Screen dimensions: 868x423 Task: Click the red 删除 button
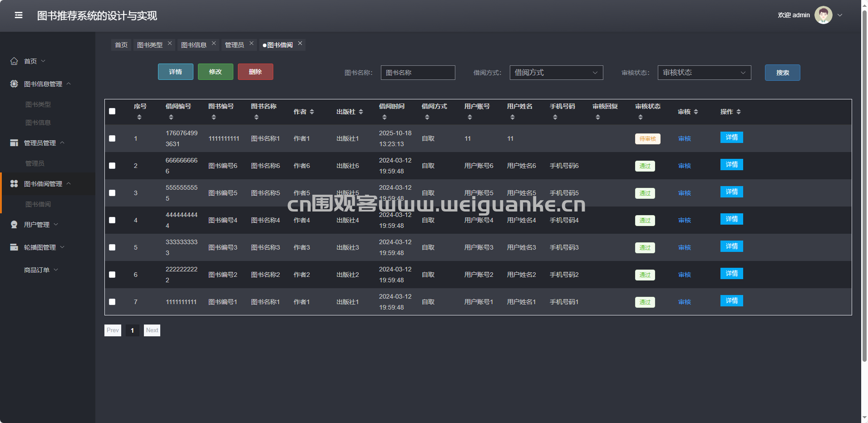pos(255,72)
